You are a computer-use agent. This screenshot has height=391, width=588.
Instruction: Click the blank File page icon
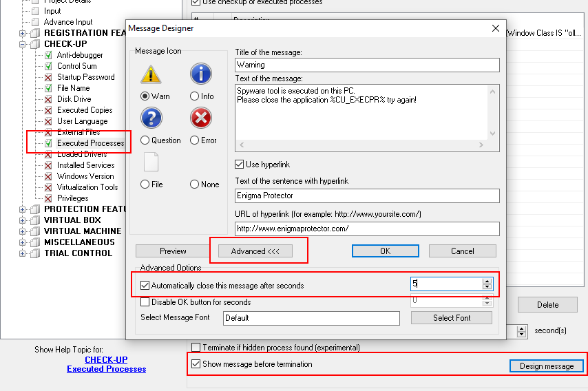(x=151, y=162)
